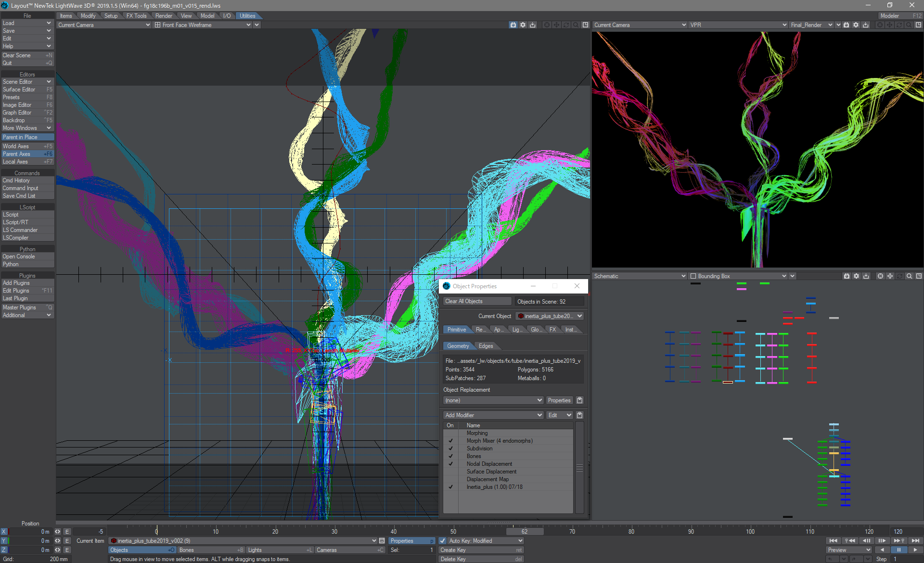
Task: Select the Geometry tab in Object Properties
Action: (457, 345)
